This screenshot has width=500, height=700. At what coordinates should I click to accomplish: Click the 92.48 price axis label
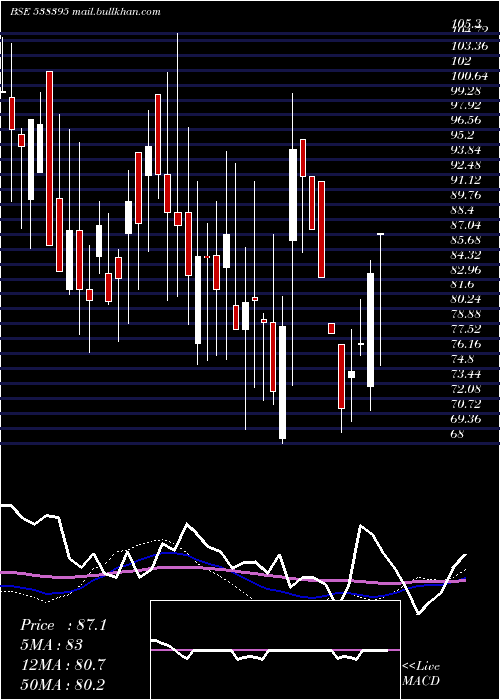click(x=466, y=165)
